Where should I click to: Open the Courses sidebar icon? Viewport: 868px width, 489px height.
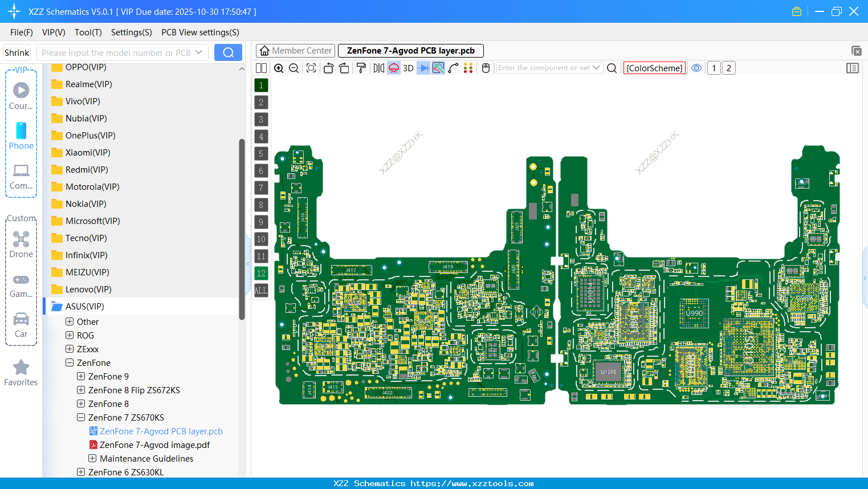[x=21, y=96]
